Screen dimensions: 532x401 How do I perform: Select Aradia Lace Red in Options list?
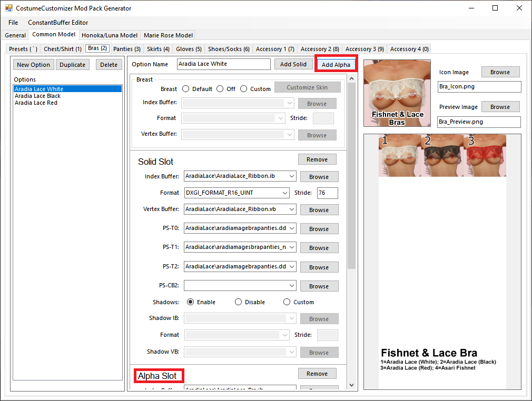click(x=67, y=103)
